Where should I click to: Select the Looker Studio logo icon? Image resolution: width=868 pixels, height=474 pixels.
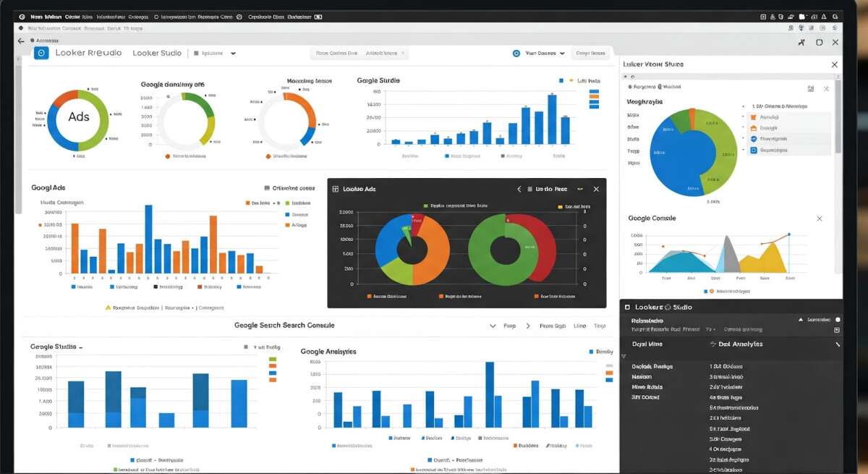pyautogui.click(x=41, y=52)
